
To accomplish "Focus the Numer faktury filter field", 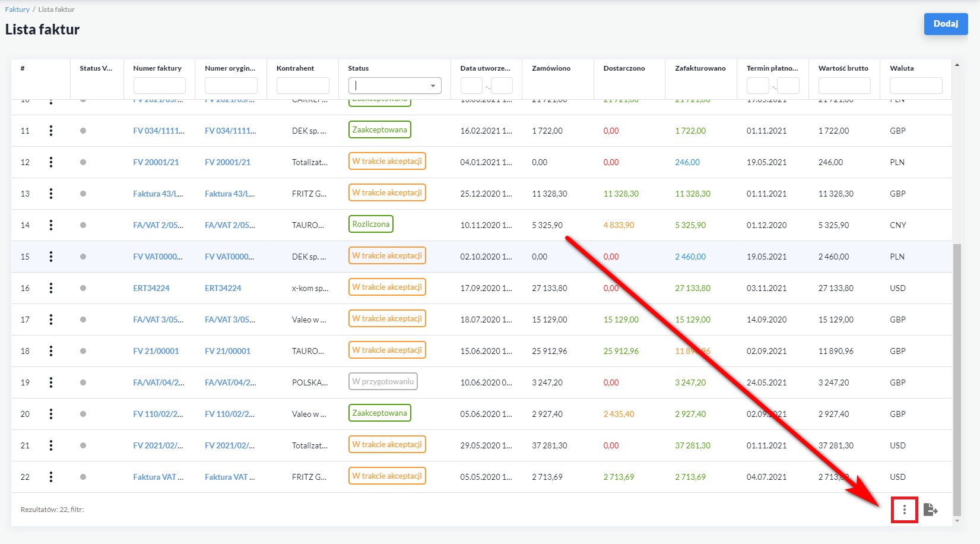I will 160,86.
